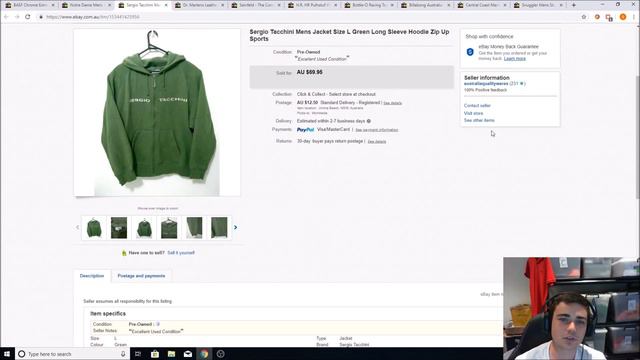This screenshot has width=640, height=360.
Task: Click the Pre-Owned info icon in specifics
Action: tap(158, 324)
